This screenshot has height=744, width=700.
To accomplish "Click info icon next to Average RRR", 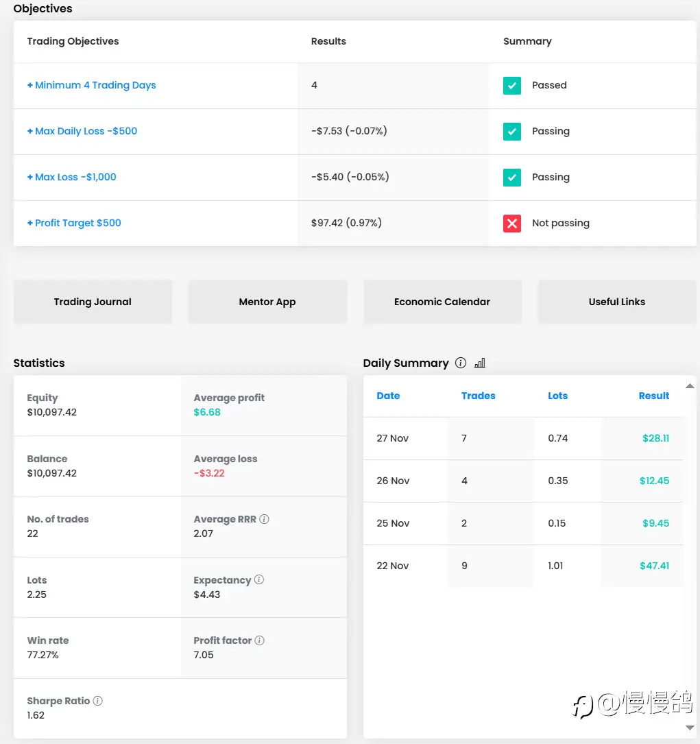I will tap(264, 519).
